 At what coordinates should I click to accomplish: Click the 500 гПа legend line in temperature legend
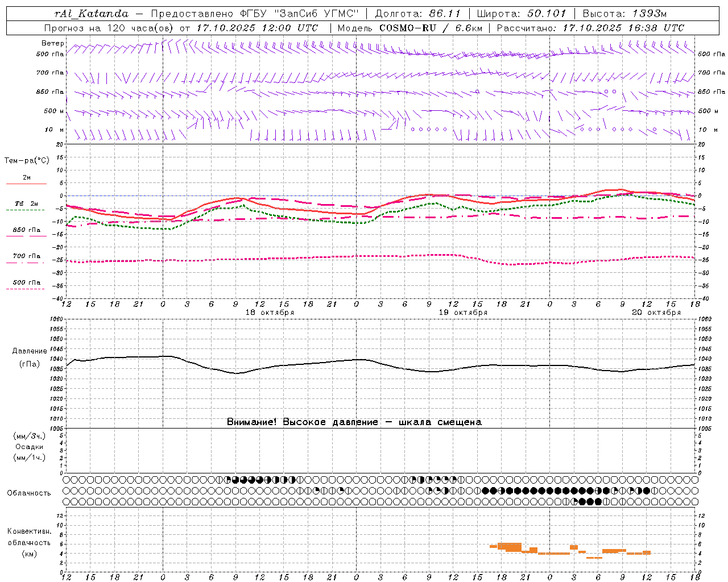pyautogui.click(x=25, y=289)
